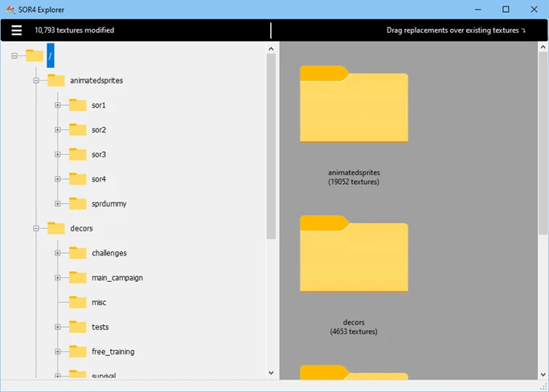Click the sor4 folder icon
The height and width of the screenshot is (392, 549).
coord(78,179)
